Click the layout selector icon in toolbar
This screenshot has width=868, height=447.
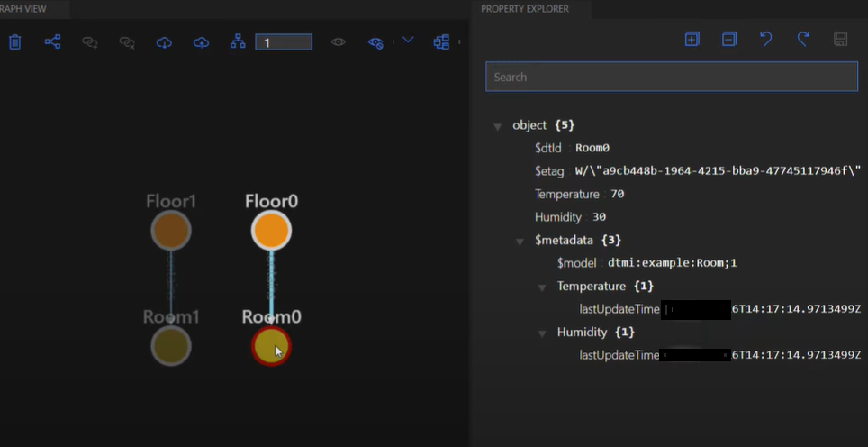pyautogui.click(x=441, y=41)
